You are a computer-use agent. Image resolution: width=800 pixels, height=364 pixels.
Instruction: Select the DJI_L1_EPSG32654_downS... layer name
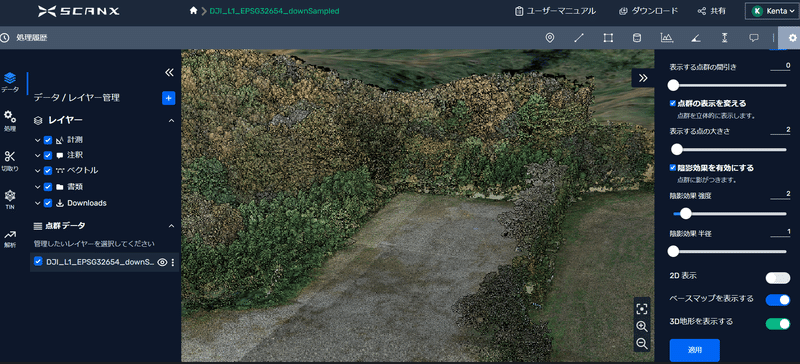tap(100, 262)
